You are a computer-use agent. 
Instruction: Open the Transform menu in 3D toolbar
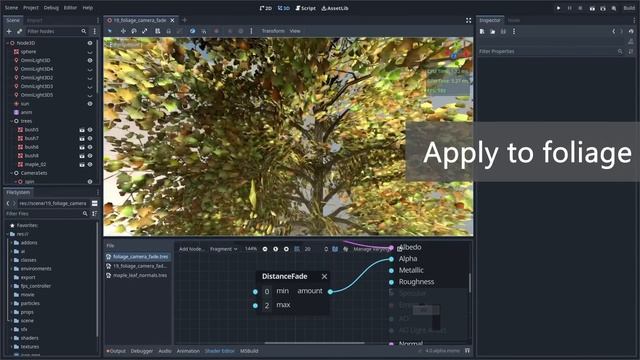[273, 31]
